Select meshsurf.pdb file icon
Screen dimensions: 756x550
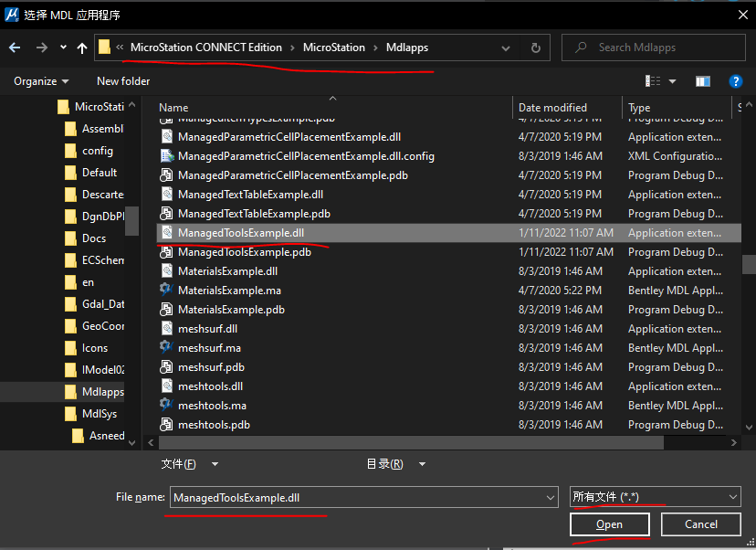click(x=166, y=366)
